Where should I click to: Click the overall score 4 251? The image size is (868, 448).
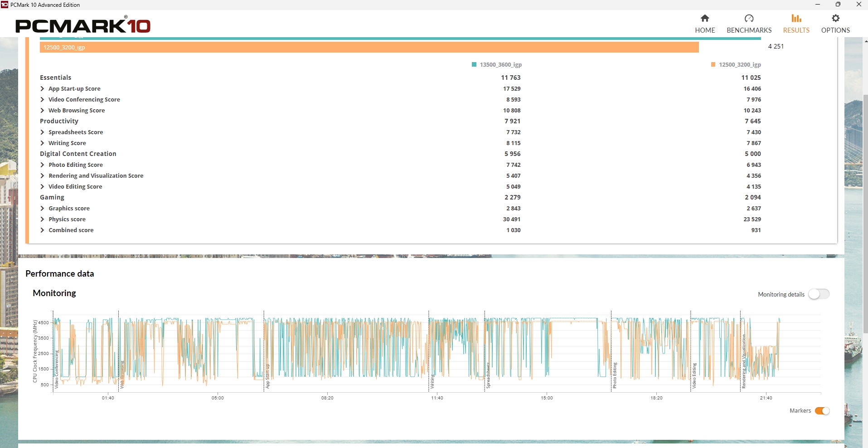pos(776,46)
